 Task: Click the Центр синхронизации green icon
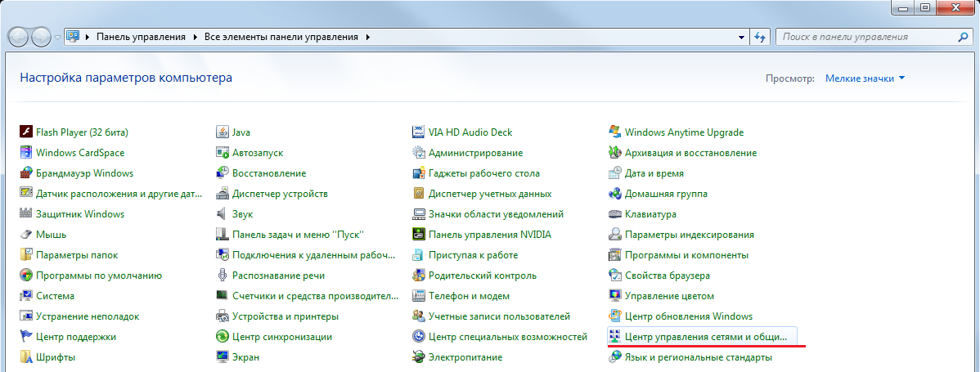(222, 337)
